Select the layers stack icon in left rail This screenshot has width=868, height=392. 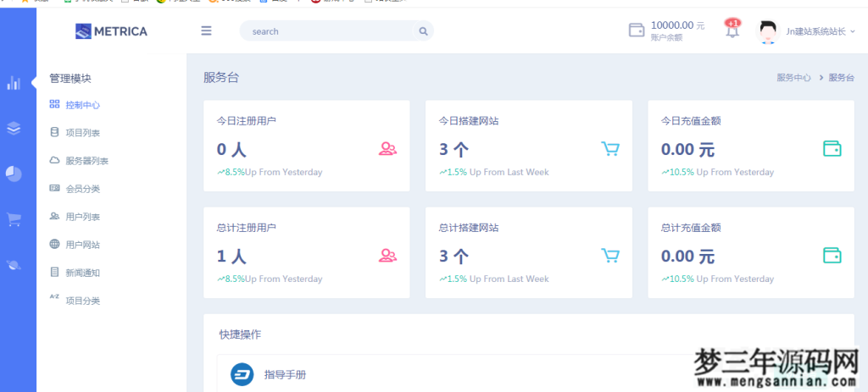14,129
